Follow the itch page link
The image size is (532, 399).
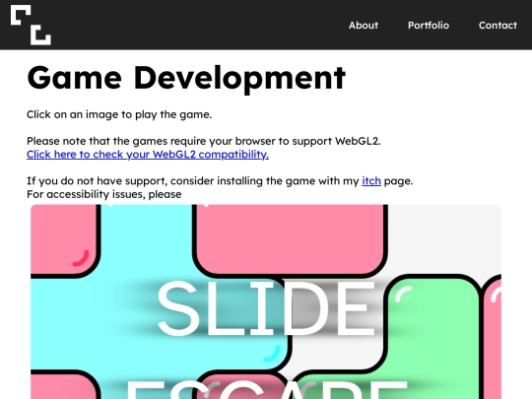coord(371,181)
